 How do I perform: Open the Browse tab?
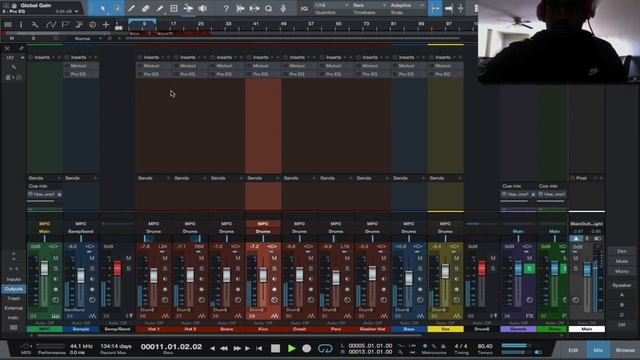[625, 350]
